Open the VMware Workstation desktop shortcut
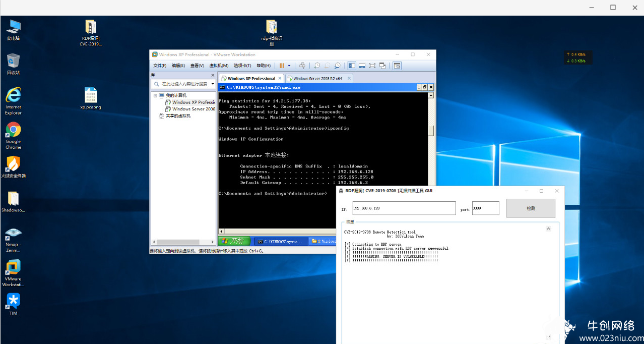The image size is (644, 344). 13,273
